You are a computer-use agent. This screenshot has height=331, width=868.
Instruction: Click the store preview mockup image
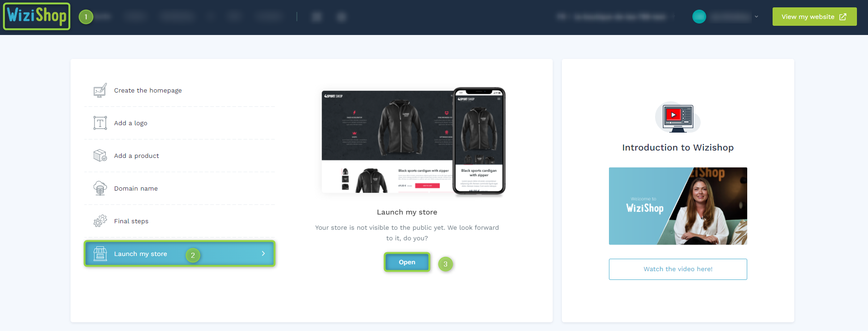click(x=413, y=141)
